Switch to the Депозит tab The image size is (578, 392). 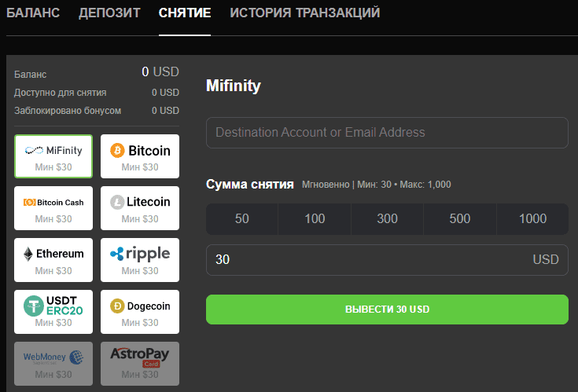[109, 13]
